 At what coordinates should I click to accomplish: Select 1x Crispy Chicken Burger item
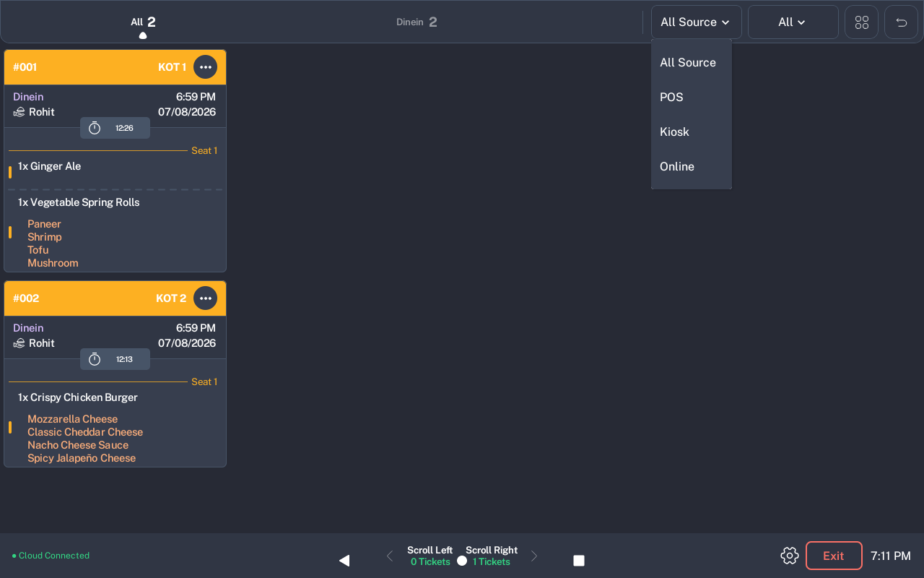pos(78,397)
